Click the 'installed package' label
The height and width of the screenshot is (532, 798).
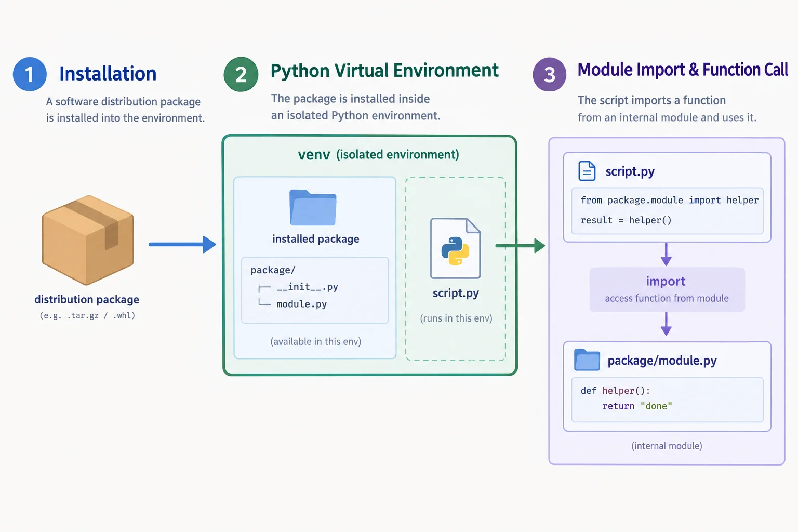(316, 239)
